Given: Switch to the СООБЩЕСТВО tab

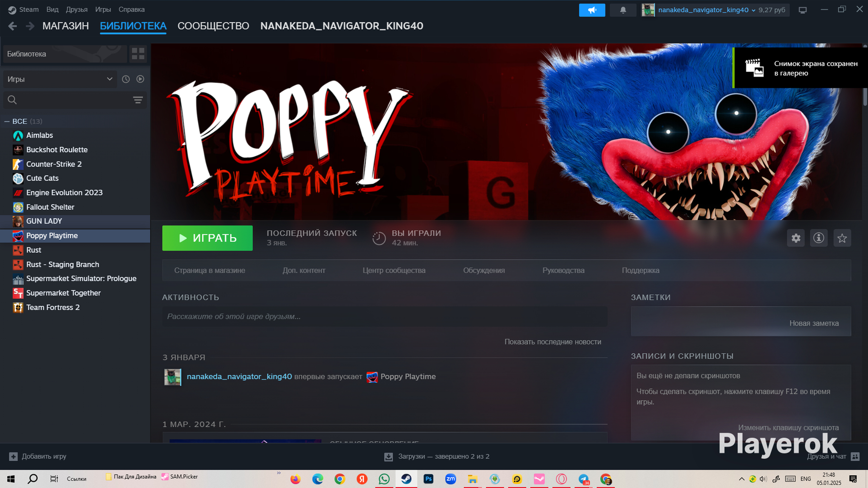Looking at the screenshot, I should (213, 26).
